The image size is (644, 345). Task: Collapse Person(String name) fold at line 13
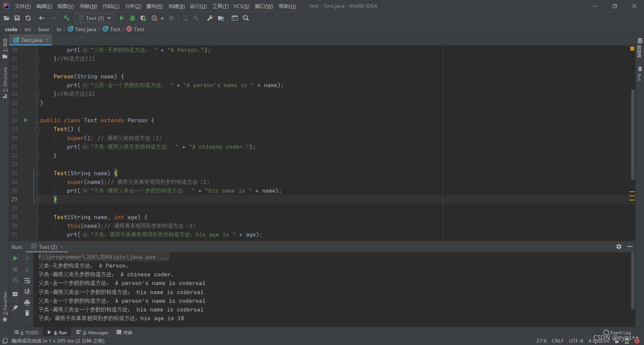point(38,77)
